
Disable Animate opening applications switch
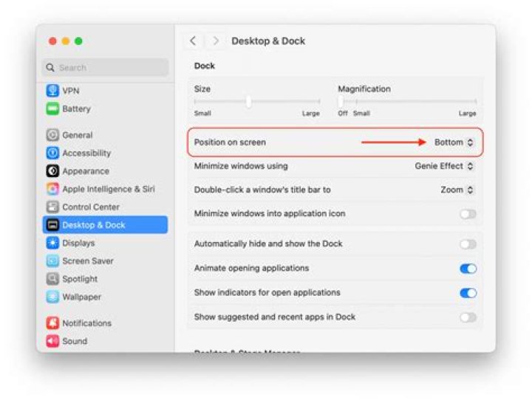pyautogui.click(x=468, y=269)
